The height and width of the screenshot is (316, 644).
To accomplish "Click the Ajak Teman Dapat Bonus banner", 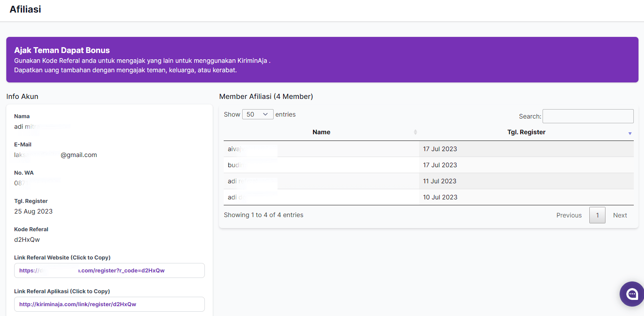I will point(322,60).
